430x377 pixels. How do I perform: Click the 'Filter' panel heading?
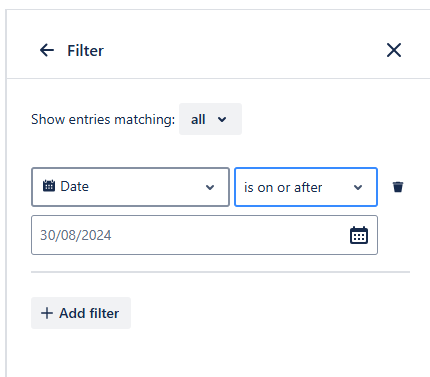[85, 51]
